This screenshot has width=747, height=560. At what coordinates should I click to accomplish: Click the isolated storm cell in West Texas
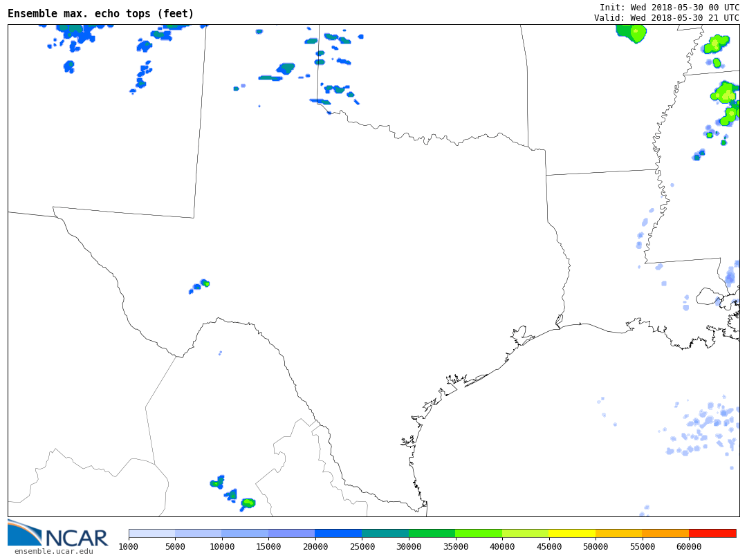pos(201,285)
